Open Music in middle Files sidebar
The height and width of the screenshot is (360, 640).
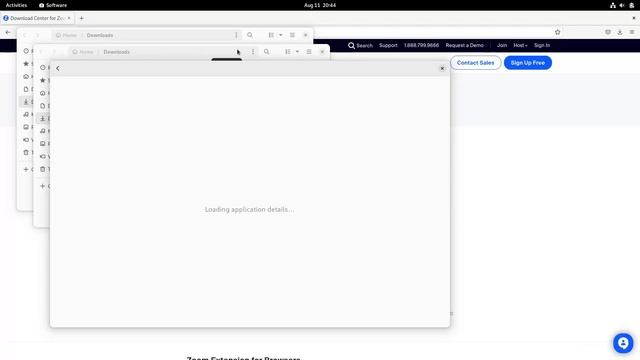[x=44, y=131]
